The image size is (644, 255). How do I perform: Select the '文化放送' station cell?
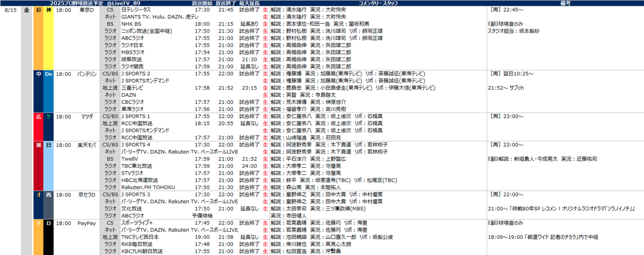131,209
